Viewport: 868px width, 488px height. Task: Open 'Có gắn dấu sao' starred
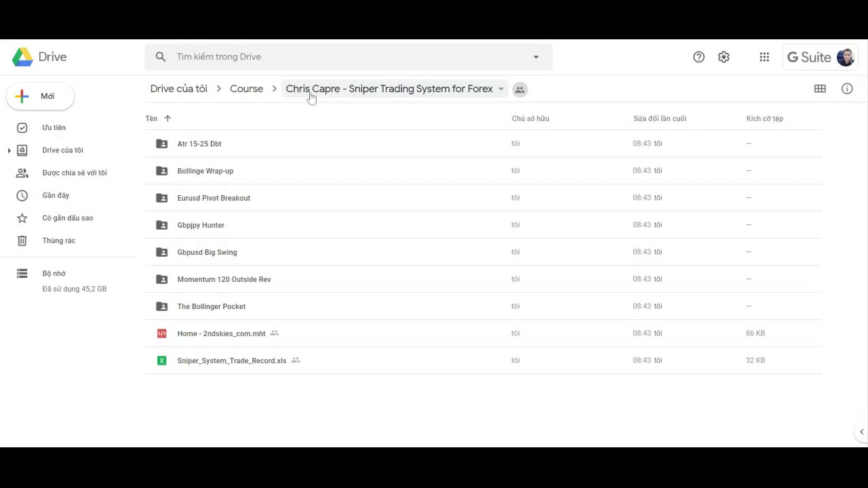(x=67, y=218)
